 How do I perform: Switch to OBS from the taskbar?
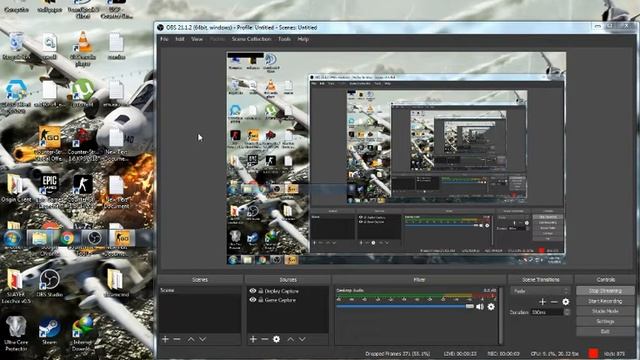[94, 238]
